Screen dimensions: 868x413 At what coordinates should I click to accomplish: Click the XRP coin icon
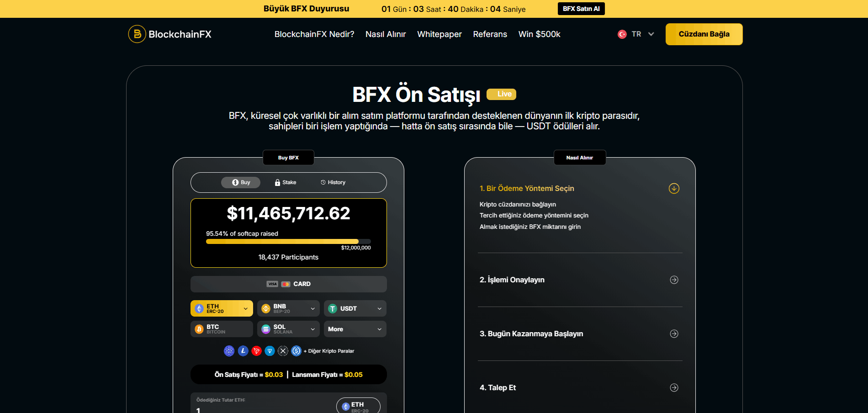pyautogui.click(x=283, y=351)
